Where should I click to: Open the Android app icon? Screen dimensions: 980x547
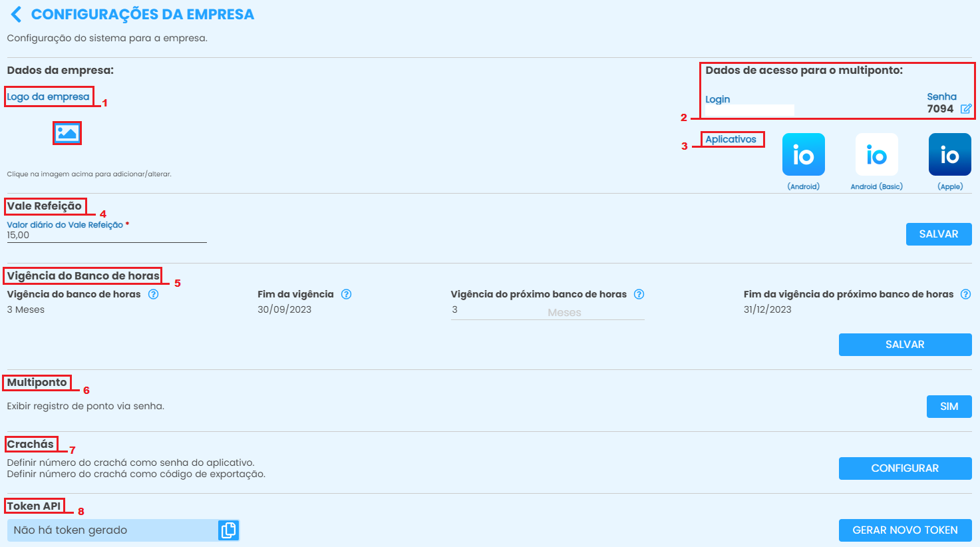[803, 154]
